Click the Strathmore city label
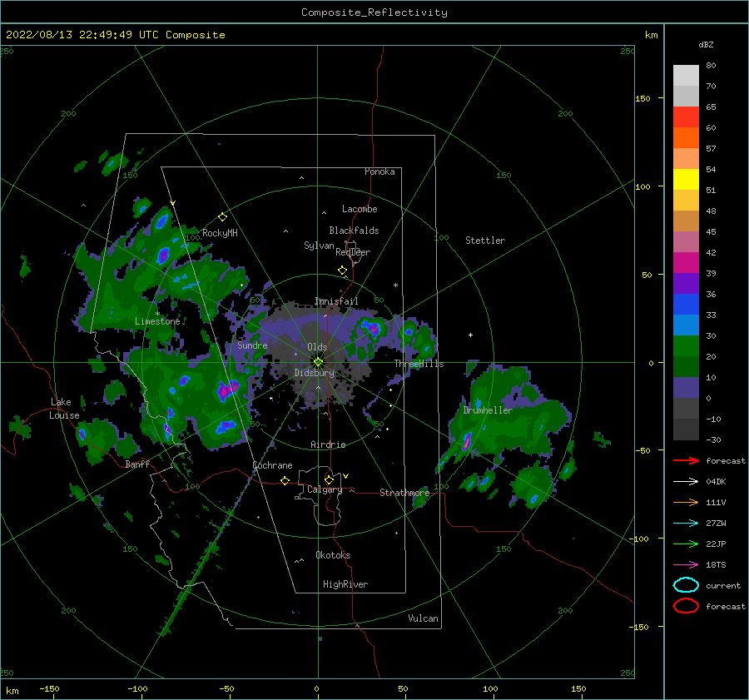The width and height of the screenshot is (749, 700). pos(404,493)
